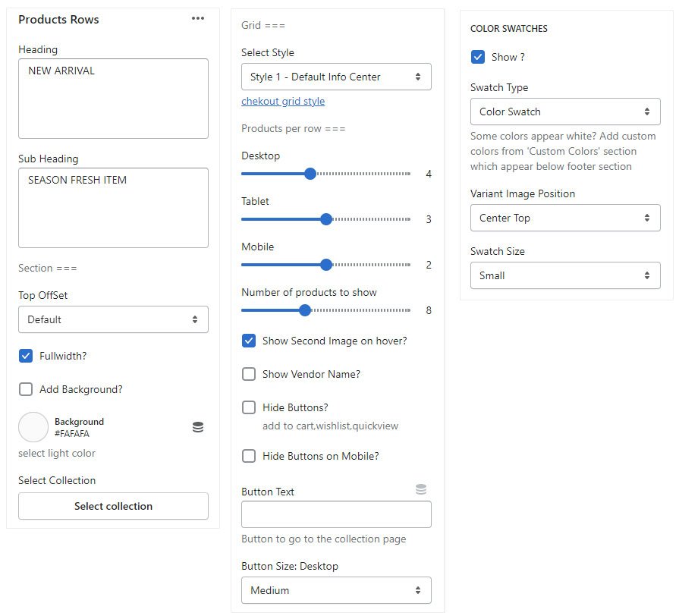Open the Top OffSet dropdown
This screenshot has width=679, height=616.
(113, 319)
